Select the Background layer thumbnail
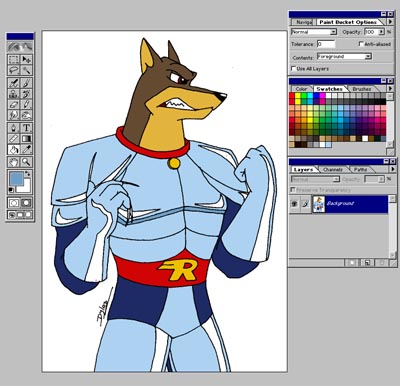 [319, 204]
